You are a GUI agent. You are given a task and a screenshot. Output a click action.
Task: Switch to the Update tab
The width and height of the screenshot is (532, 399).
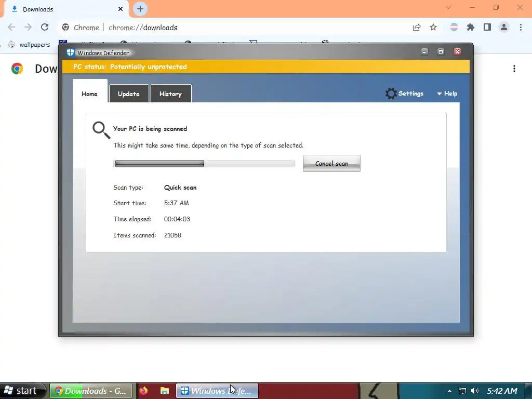point(129,94)
